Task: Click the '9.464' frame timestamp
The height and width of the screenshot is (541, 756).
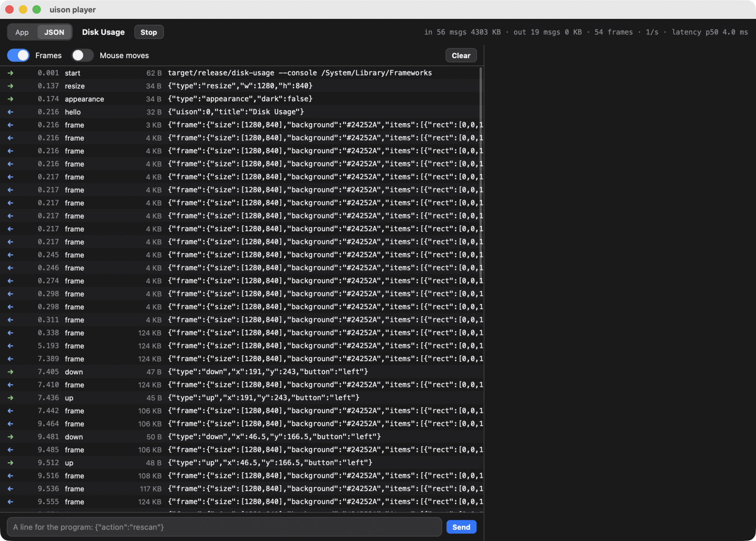Action: pyautogui.click(x=48, y=424)
